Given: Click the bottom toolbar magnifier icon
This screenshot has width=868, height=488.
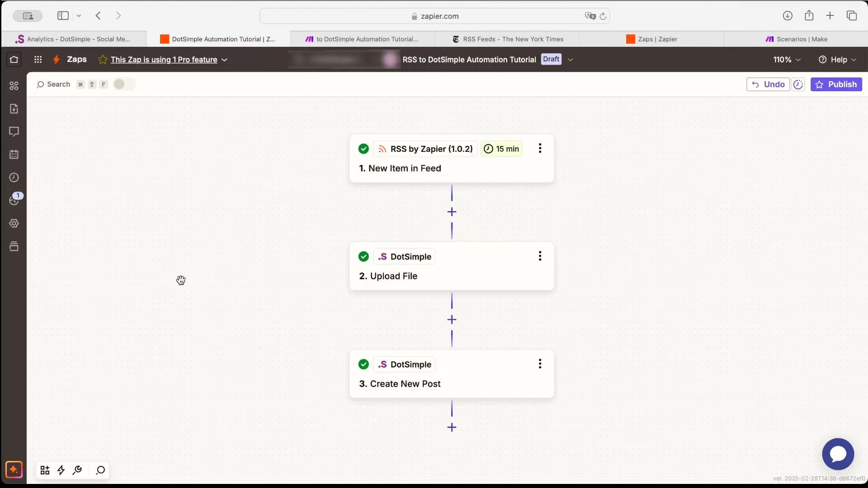Looking at the screenshot, I should click(x=100, y=470).
